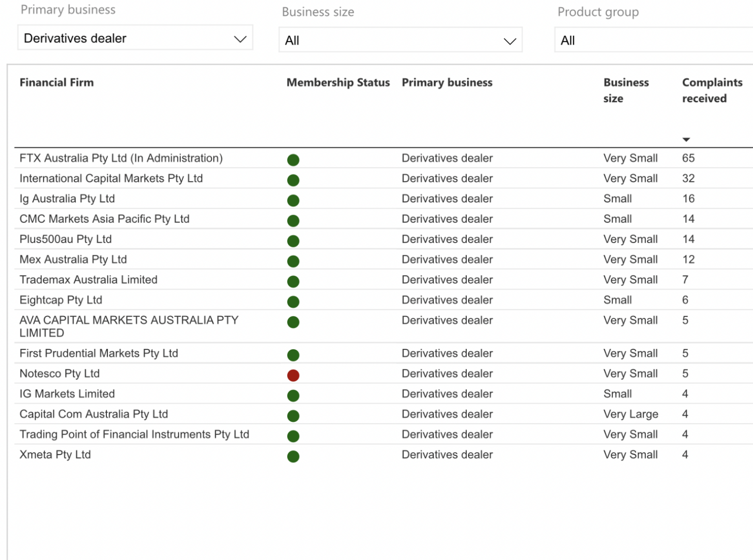753x560 pixels.
Task: Select FTX Australia Pty Ltd (In Administration) row
Action: point(383,158)
